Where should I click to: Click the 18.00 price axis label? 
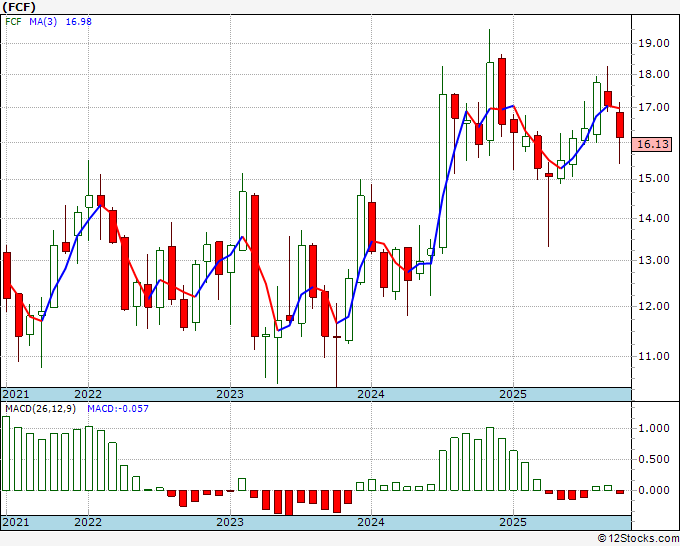[653, 75]
